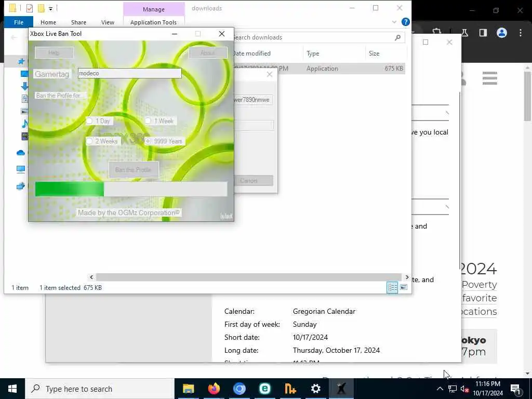Open the About button in Xbox Live Ban Tool
Viewport: 532px width, 399px height.
click(208, 52)
